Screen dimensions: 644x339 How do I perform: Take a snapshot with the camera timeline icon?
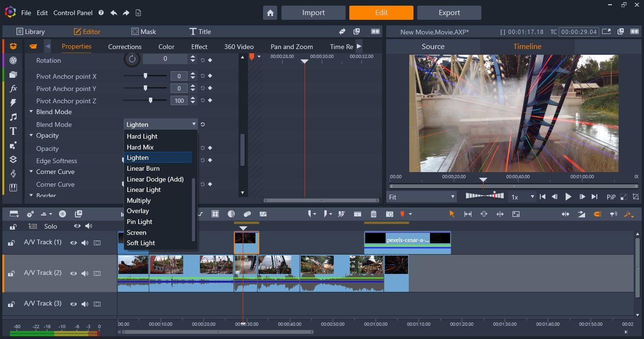[x=389, y=214]
